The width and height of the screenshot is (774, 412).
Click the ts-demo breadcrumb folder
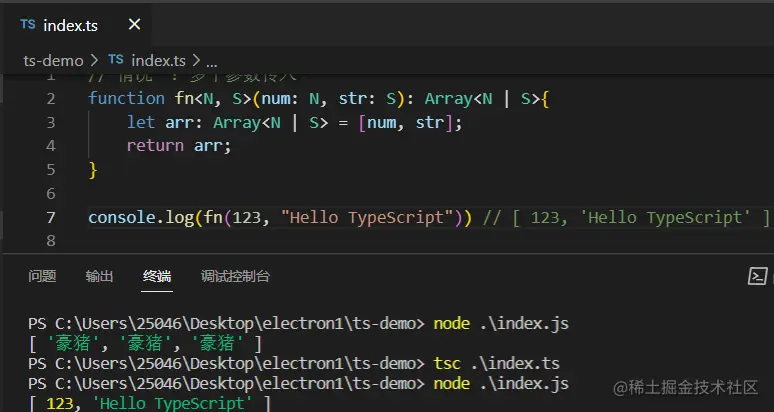(x=53, y=61)
